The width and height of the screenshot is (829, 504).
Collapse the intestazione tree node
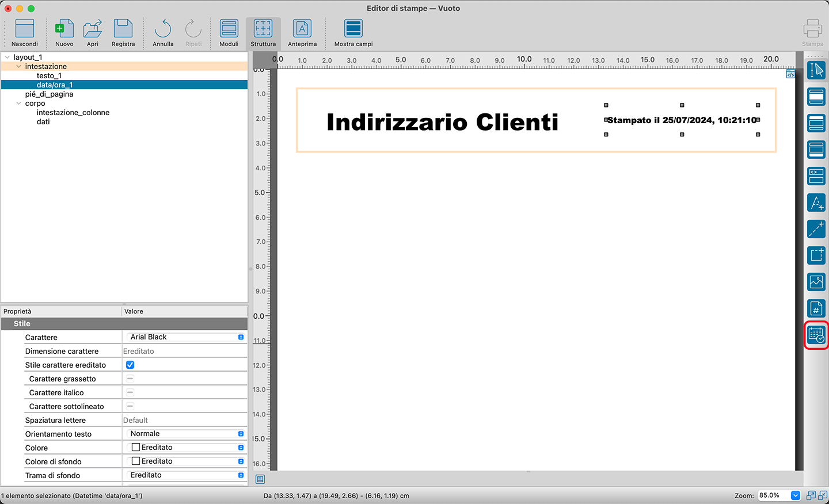(x=18, y=67)
